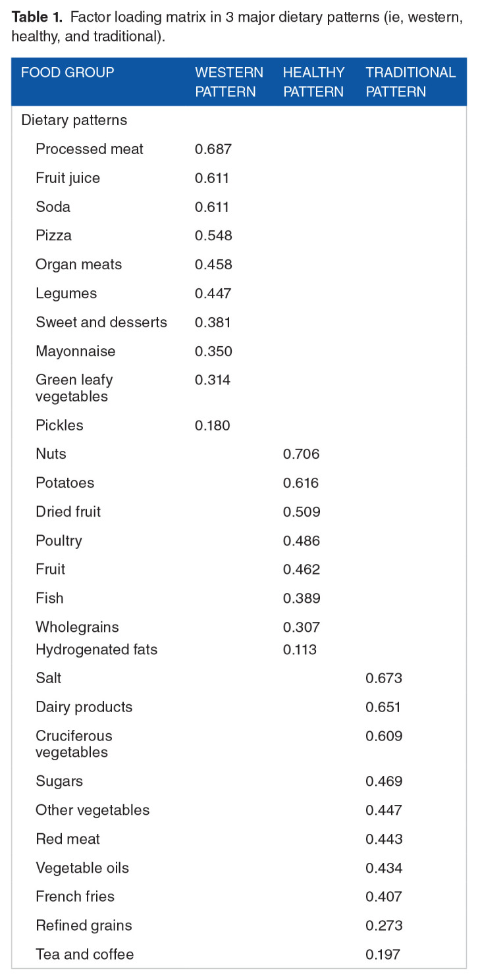Select the Pizza food group cell

(54, 236)
